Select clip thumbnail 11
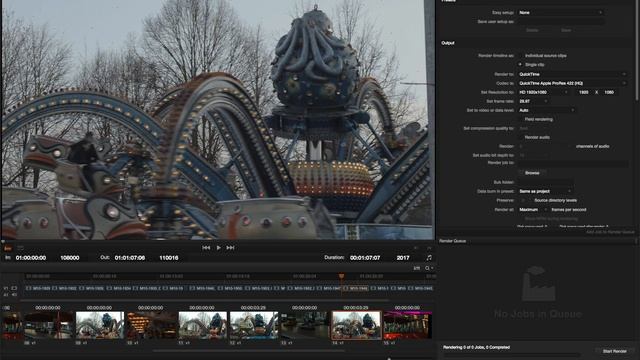This screenshot has height=360, width=640. pos(203,325)
